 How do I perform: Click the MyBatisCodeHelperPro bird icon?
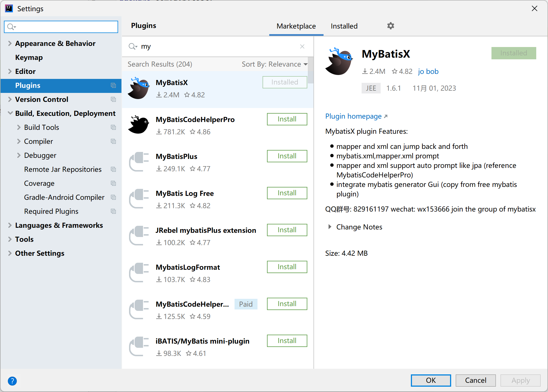[x=139, y=125]
